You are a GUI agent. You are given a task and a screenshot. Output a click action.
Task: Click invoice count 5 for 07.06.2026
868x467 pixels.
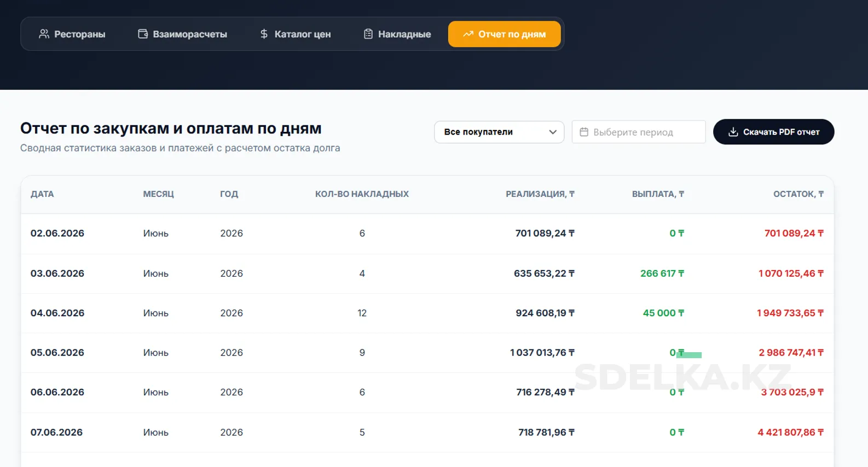coord(362,433)
